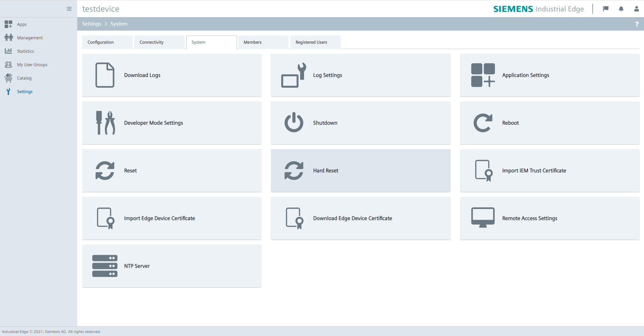Click the NTP Server stack icon
This screenshot has width=644, height=336.
click(105, 266)
